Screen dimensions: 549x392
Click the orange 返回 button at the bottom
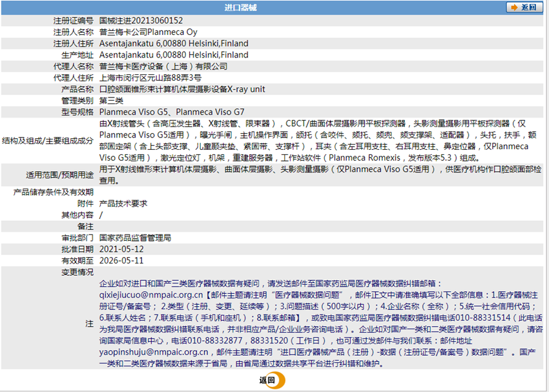(272, 380)
